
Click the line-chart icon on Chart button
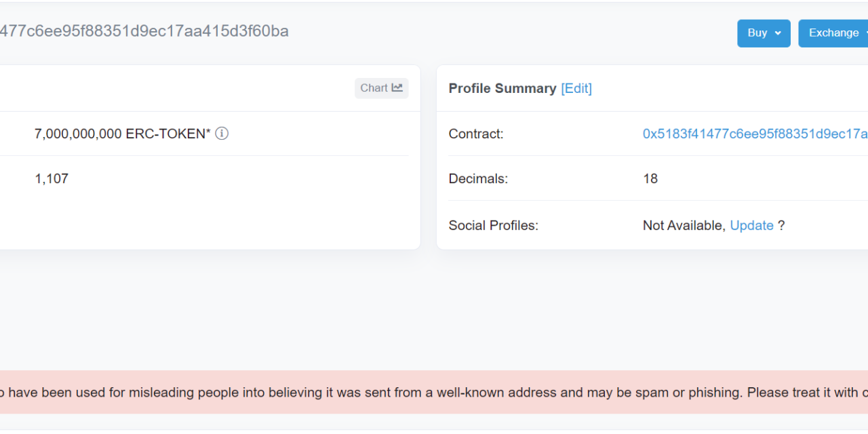point(397,88)
